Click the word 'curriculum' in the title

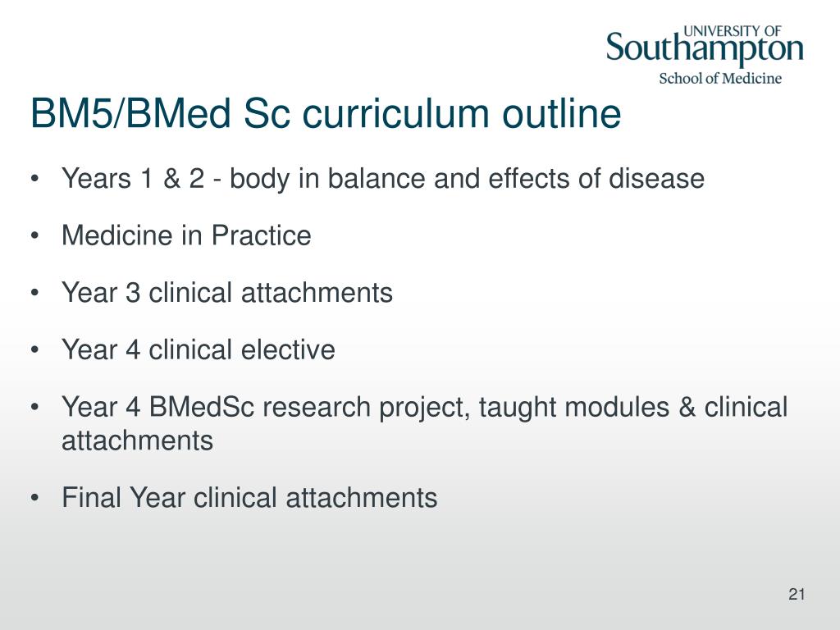pos(396,114)
